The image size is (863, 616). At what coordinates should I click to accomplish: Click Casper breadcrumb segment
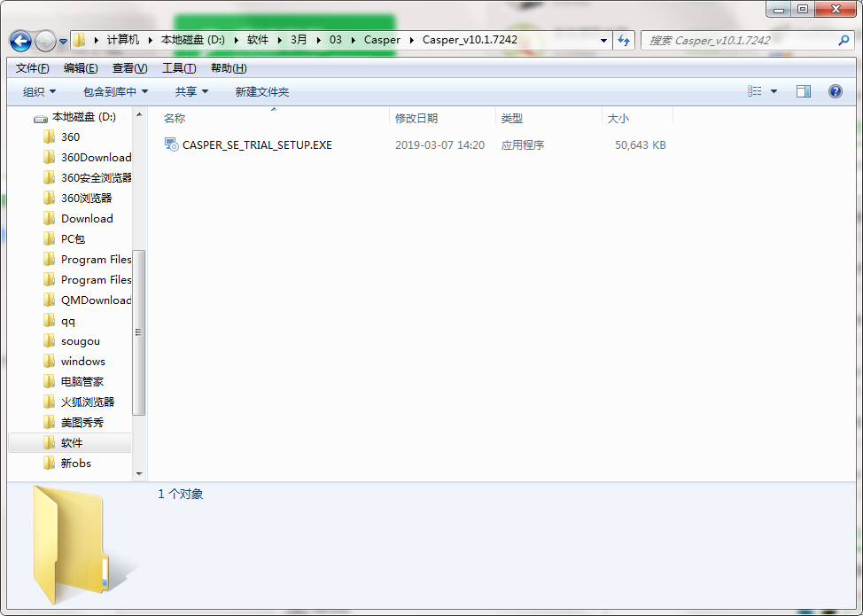(x=382, y=40)
